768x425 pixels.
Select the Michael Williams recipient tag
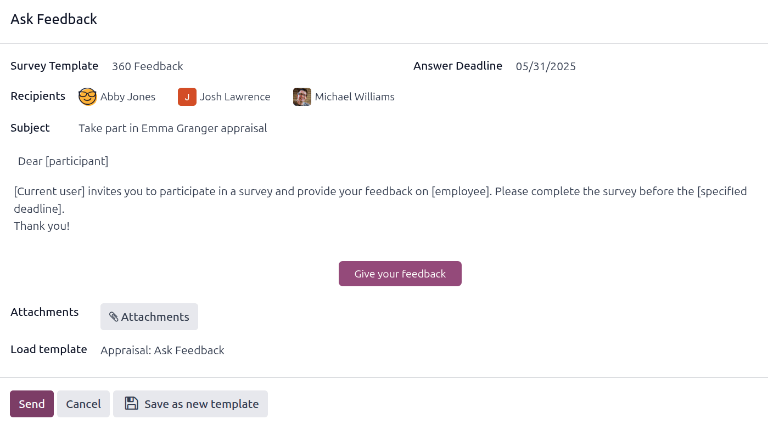354,97
